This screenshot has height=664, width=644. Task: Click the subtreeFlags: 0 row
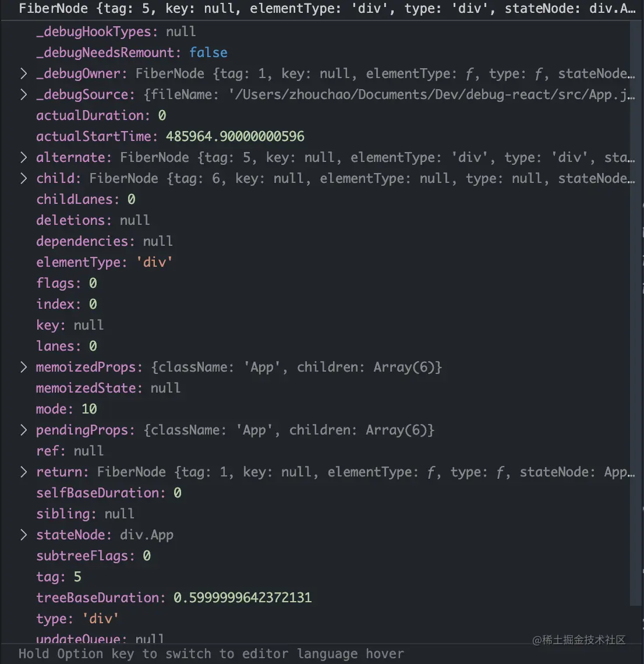point(94,556)
